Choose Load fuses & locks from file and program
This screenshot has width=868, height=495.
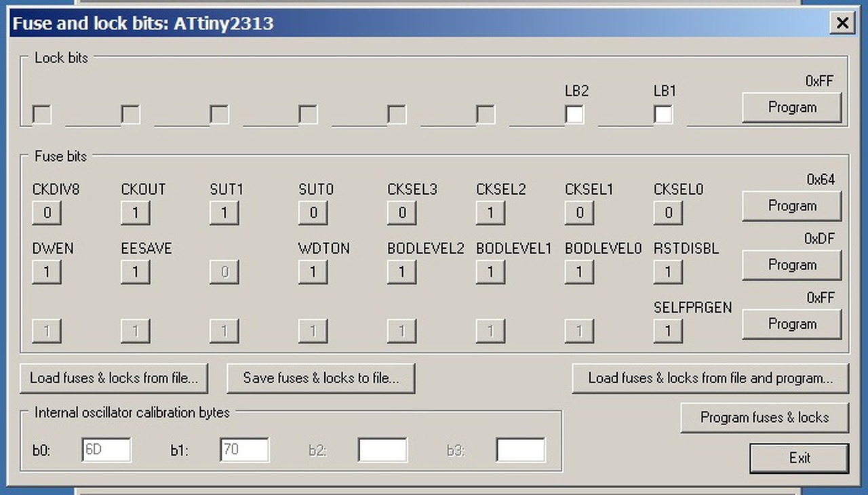pos(710,378)
